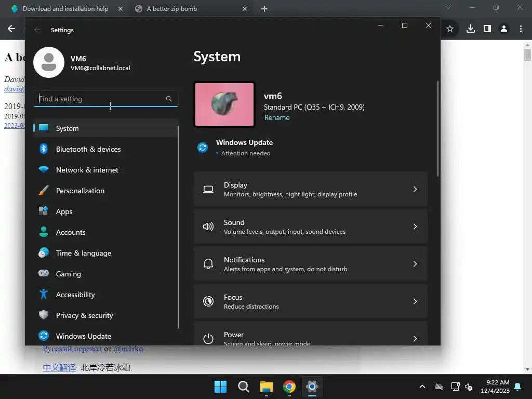Open Accounts settings
The width and height of the screenshot is (532, 399).
[105, 232]
